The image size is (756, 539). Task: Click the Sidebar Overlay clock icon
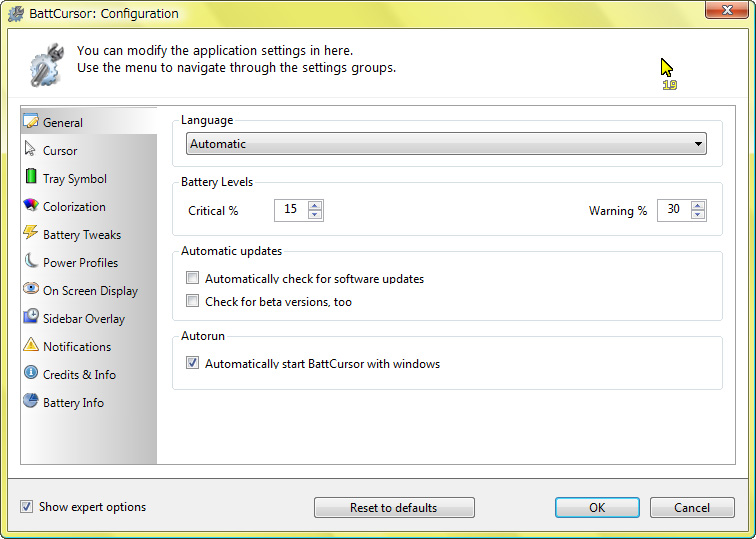[x=31, y=316]
